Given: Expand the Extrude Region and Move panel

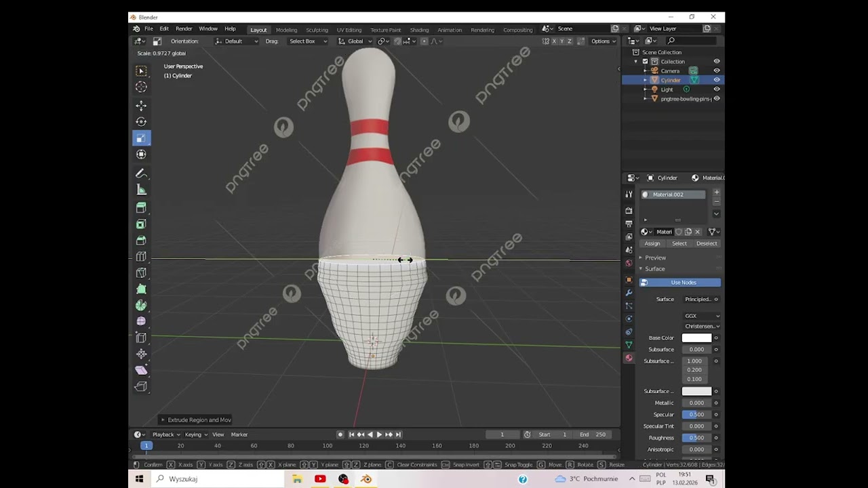Looking at the screenshot, I should pyautogui.click(x=195, y=420).
